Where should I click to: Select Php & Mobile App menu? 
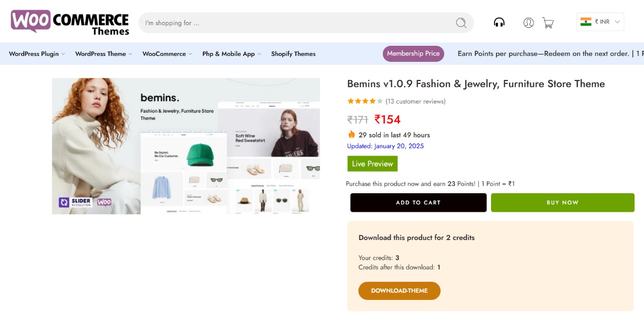click(228, 53)
